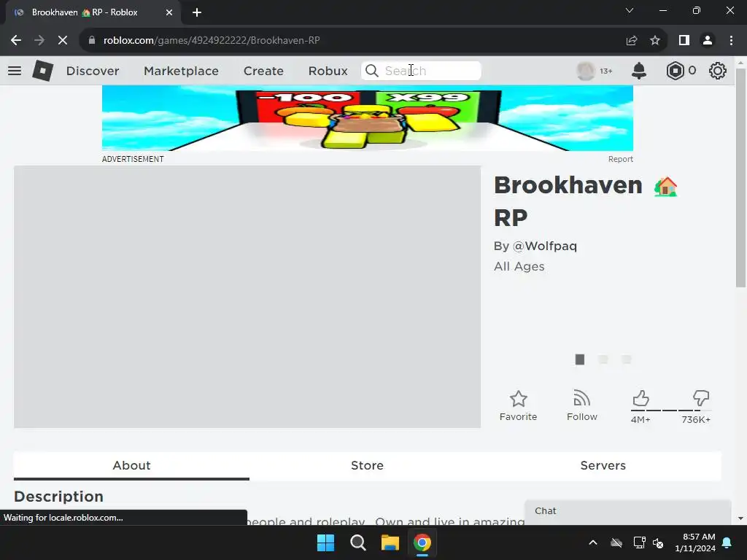Follow the Brookhaven RP game
Viewport: 747px width, 560px height.
coord(581,405)
